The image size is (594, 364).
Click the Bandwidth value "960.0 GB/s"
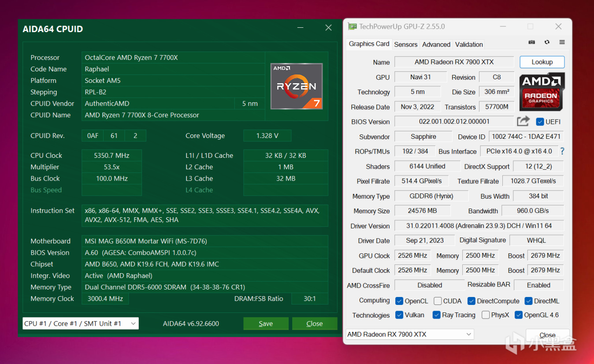[533, 211]
